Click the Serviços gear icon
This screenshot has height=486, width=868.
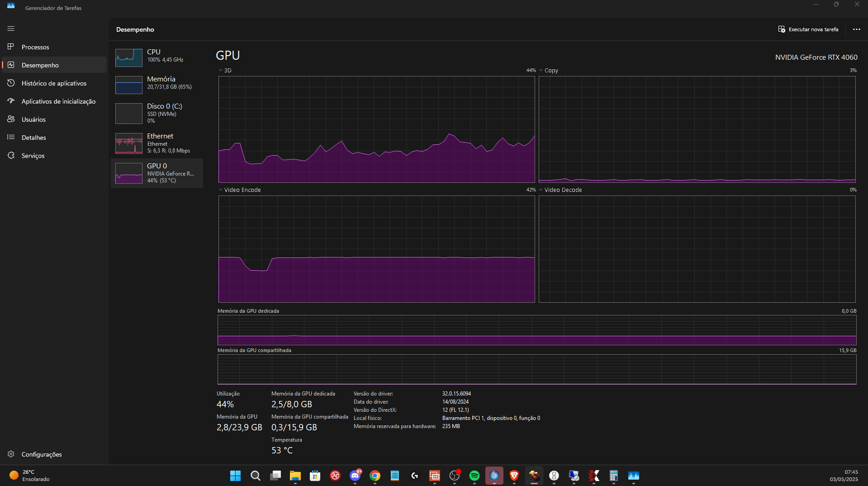pyautogui.click(x=11, y=155)
